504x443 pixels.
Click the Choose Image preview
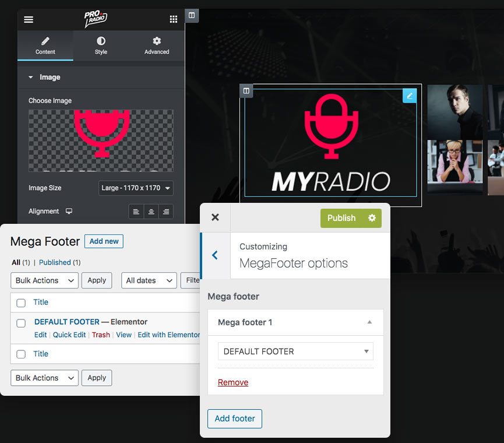101,140
